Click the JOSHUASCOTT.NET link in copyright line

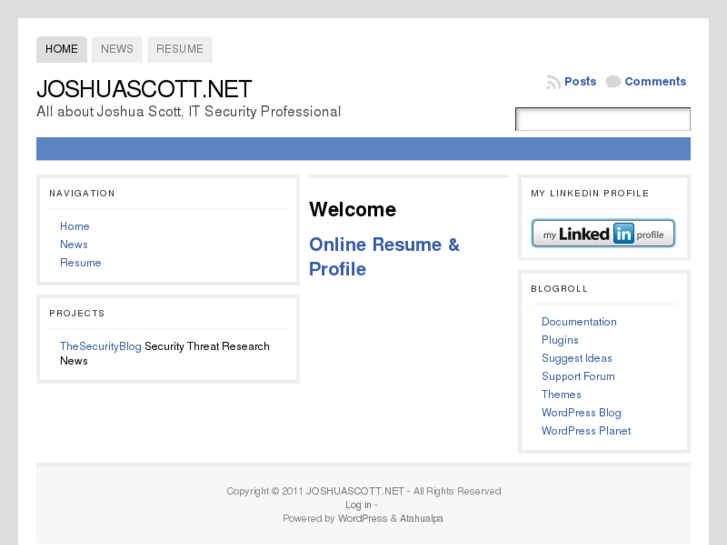click(x=355, y=491)
